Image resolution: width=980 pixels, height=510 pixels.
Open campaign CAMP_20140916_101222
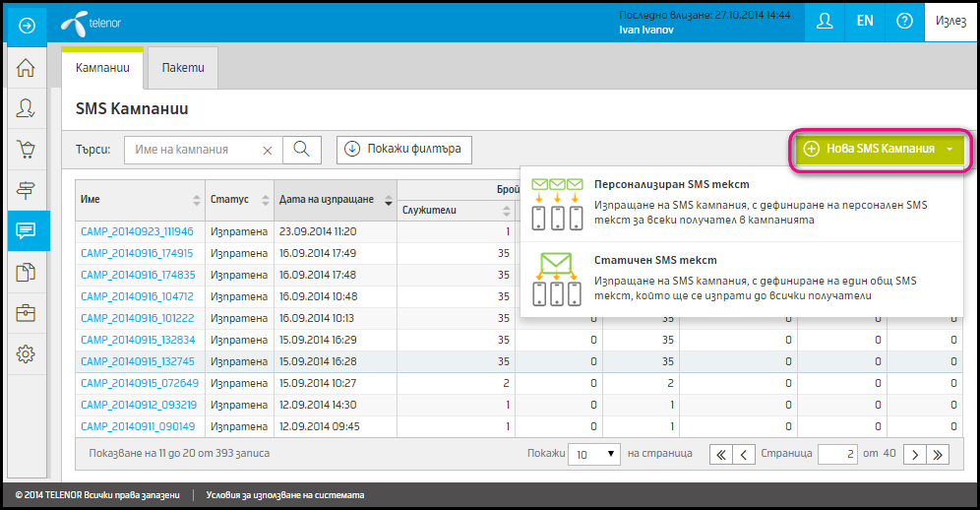138,318
